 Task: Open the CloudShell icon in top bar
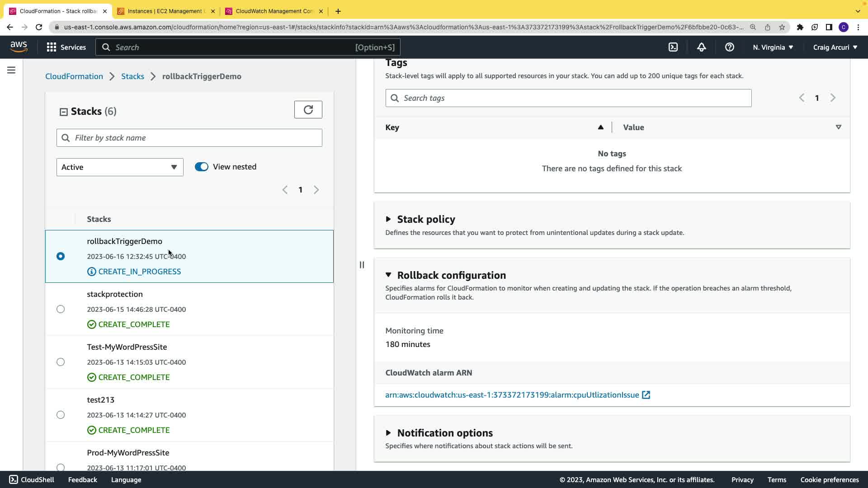point(673,47)
